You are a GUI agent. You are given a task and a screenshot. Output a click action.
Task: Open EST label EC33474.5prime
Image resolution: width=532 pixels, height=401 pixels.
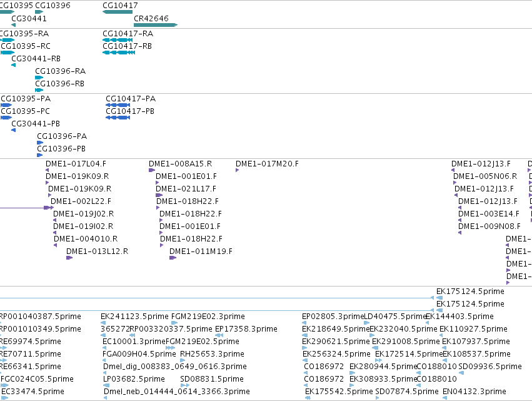[x=33, y=392]
